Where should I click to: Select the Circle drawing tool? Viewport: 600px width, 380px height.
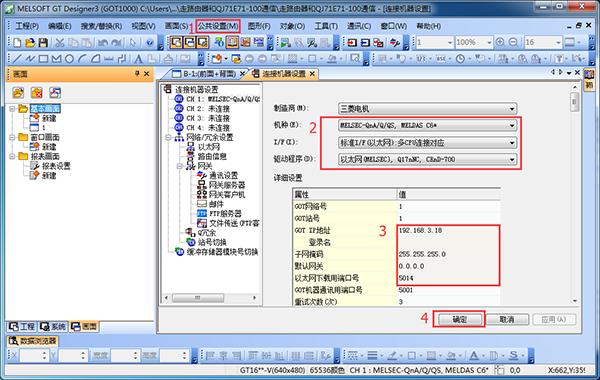[69, 59]
